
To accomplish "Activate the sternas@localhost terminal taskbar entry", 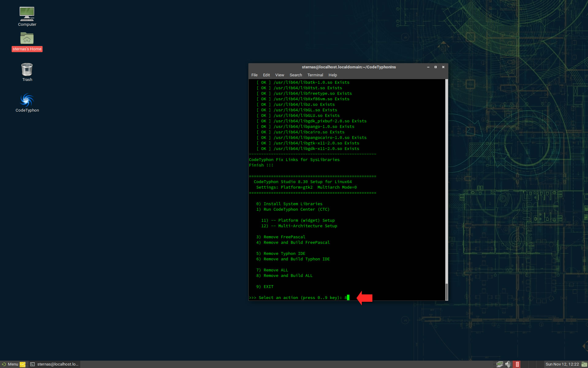I will click(x=54, y=364).
